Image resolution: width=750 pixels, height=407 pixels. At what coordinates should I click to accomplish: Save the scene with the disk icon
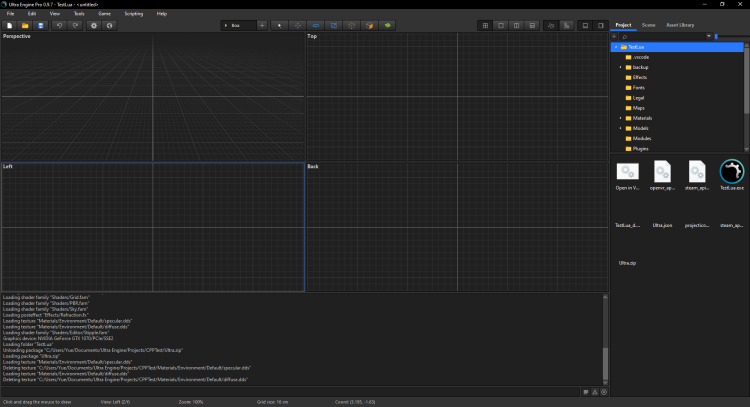41,25
